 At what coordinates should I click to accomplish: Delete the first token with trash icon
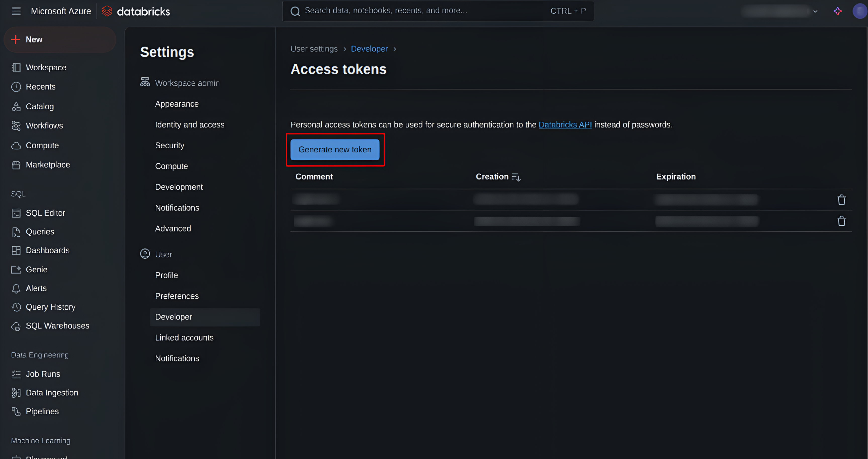click(841, 200)
